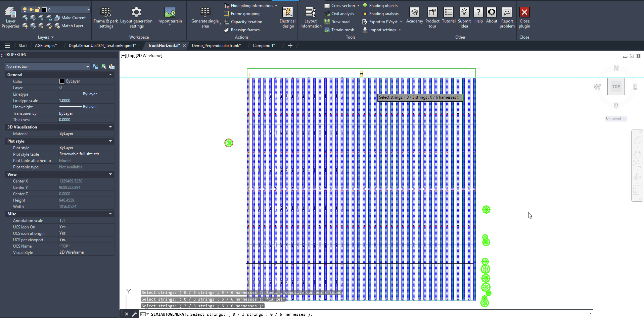Viewport: 644px width, 318px height.
Task: Click Thaw All Layers icon
Action: tap(41, 26)
